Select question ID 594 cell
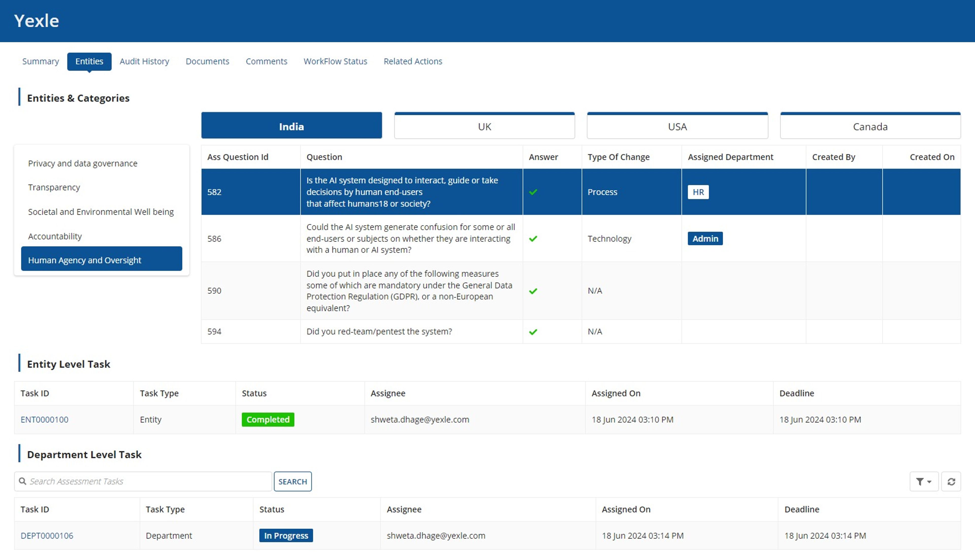Screen dimensions: 975x560 251,332
